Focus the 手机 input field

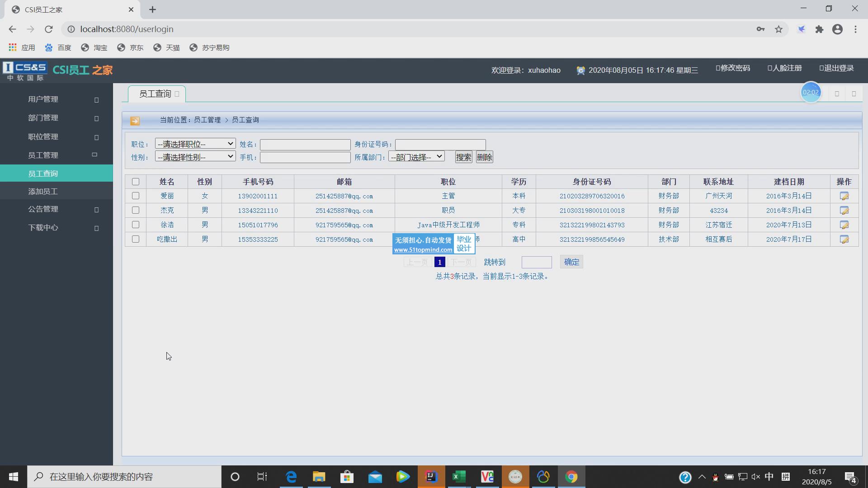tap(305, 157)
